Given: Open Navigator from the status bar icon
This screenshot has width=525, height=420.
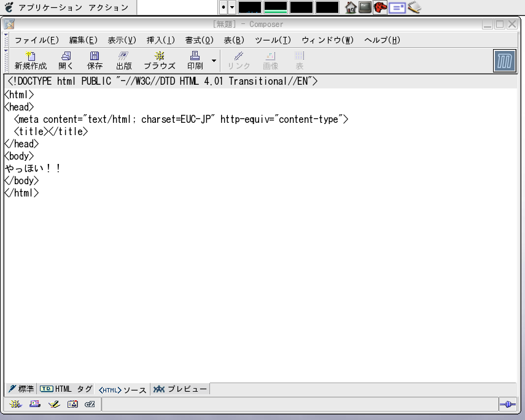Looking at the screenshot, I should click(15, 404).
